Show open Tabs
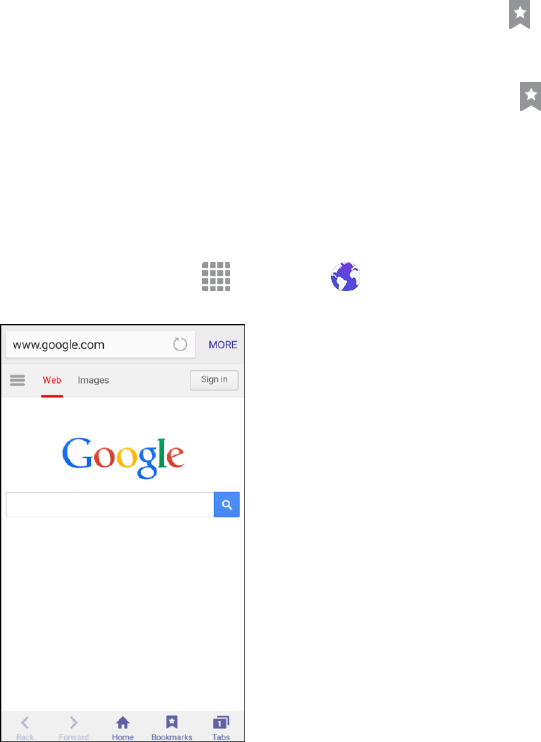The height and width of the screenshot is (742, 541). tap(221, 728)
